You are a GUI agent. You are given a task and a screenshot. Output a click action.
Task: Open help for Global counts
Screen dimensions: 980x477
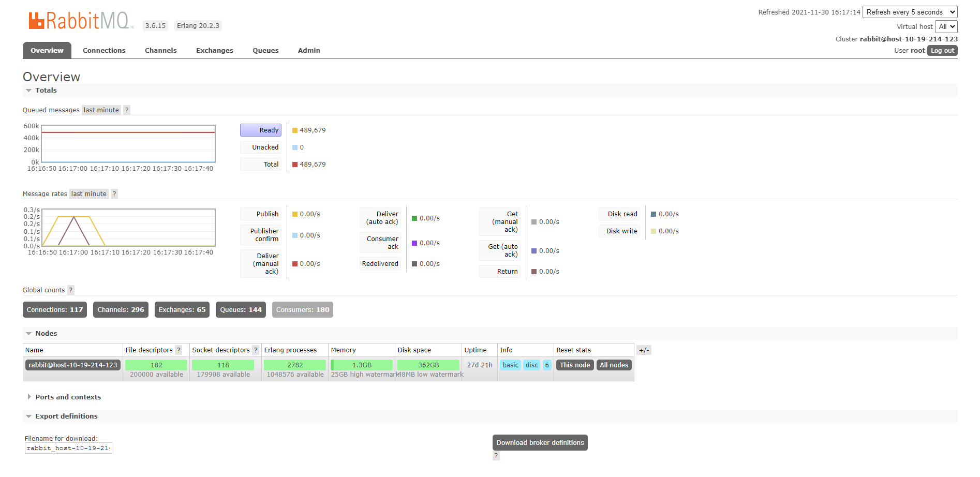point(71,290)
